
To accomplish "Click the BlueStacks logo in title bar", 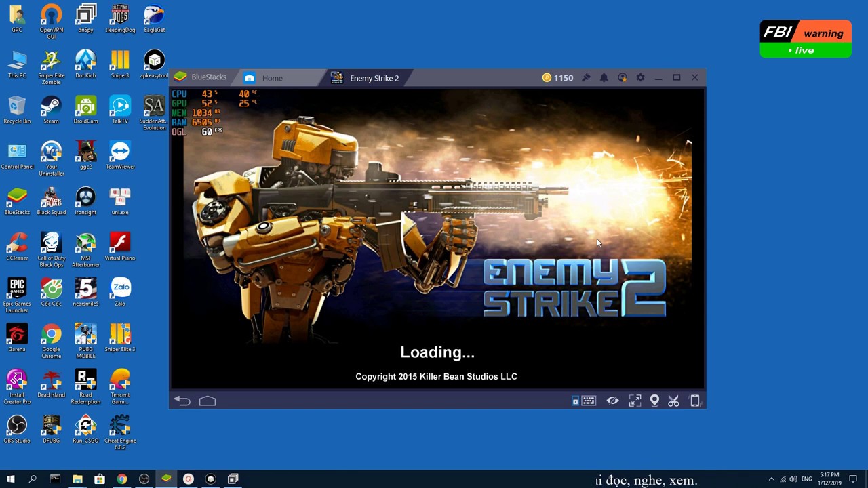I will [180, 77].
